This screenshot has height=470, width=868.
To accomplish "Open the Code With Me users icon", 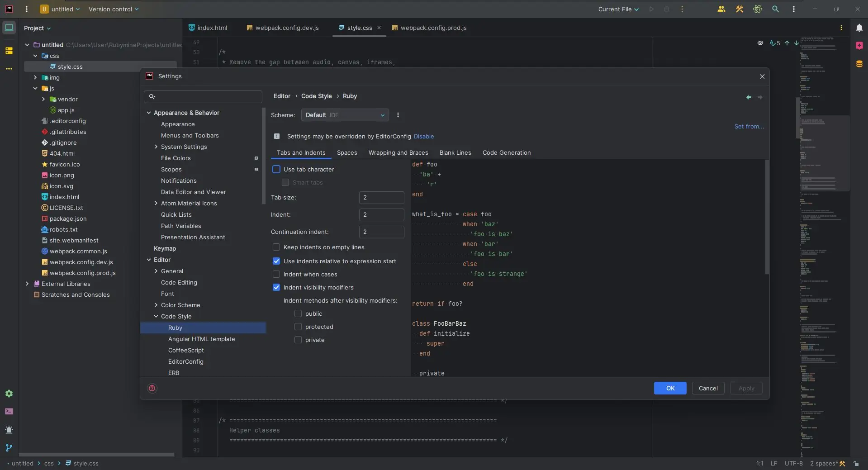I will 721,9.
